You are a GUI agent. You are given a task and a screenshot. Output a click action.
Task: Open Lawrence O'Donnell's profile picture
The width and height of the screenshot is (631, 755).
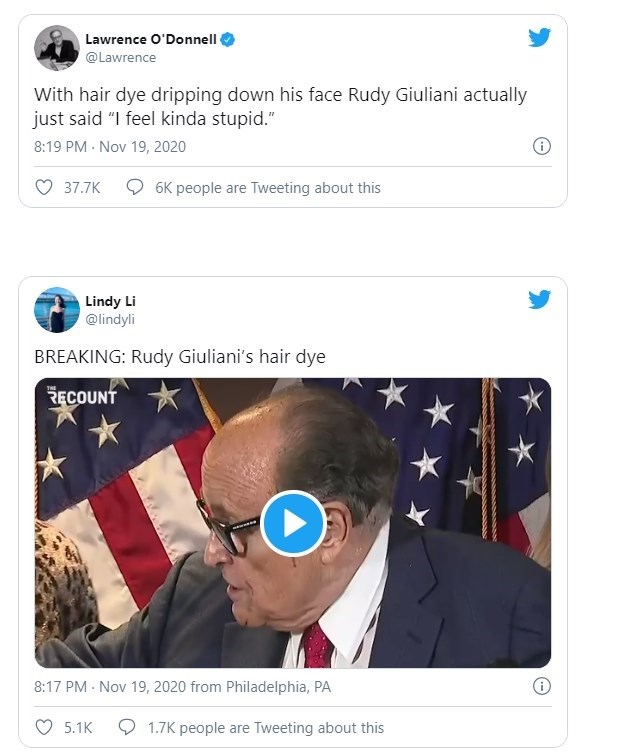[57, 48]
